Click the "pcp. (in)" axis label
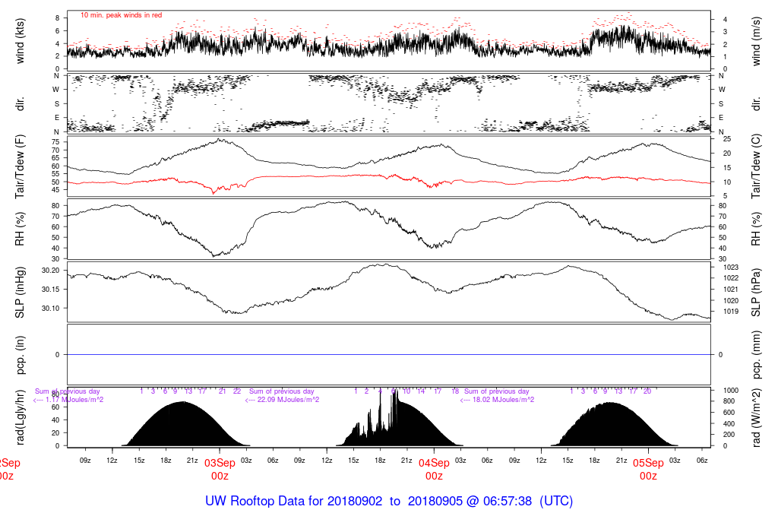Viewport: 778px width, 532px height. pos(20,355)
